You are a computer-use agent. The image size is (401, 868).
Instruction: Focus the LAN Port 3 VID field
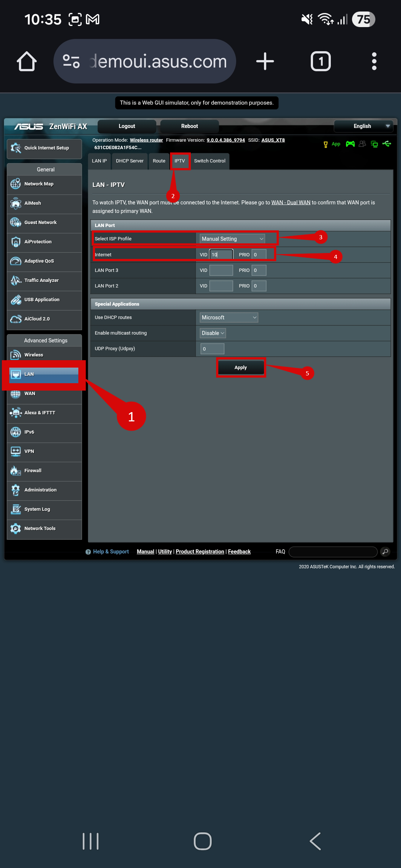pos(221,270)
